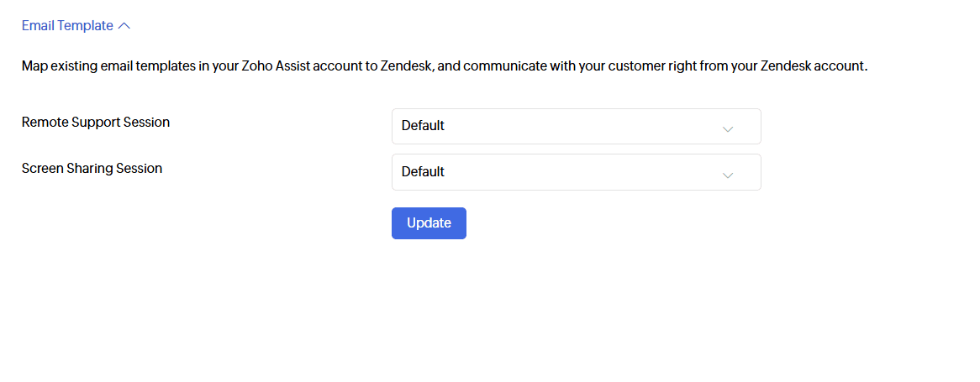The width and height of the screenshot is (980, 382).
Task: Click the right edge of Remote Support combo box
Action: pos(754,126)
